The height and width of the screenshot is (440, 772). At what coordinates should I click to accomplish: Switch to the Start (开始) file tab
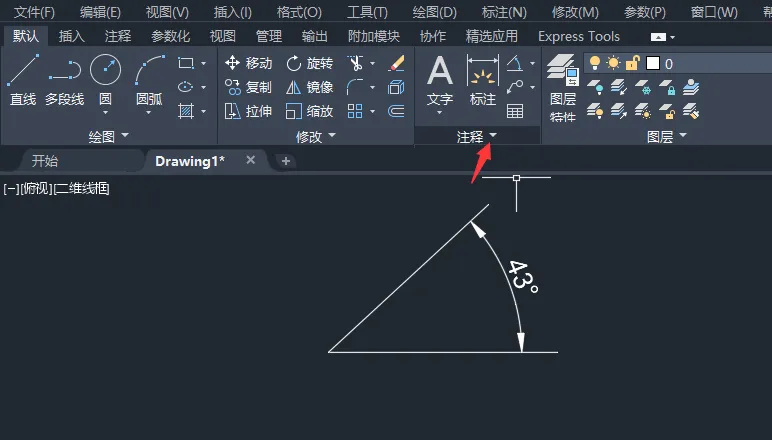coord(44,161)
